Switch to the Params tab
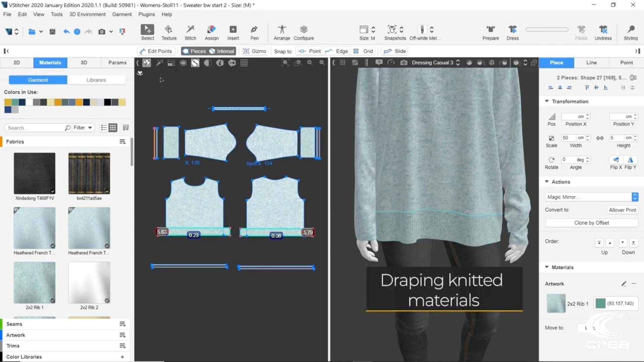The width and height of the screenshot is (644, 362). 117,63
